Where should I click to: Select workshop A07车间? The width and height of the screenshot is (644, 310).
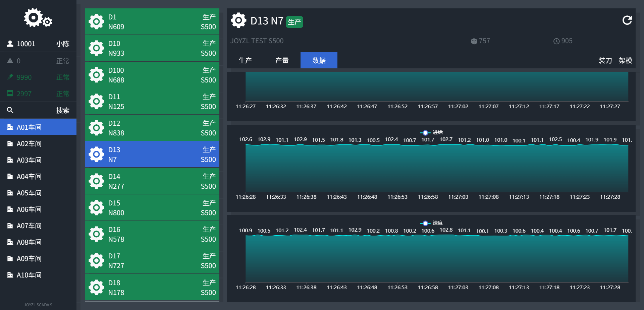click(x=38, y=226)
